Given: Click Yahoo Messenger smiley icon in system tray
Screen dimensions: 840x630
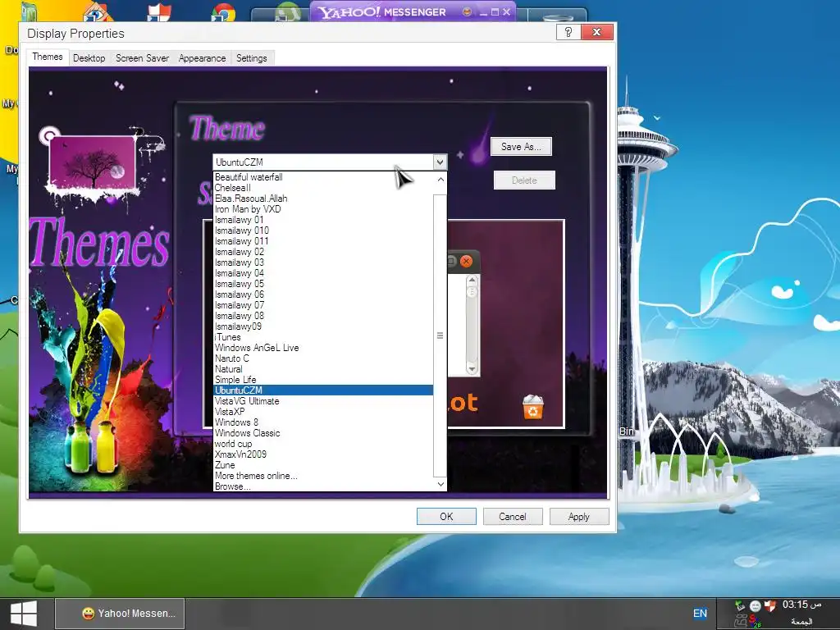Looking at the screenshot, I should pos(755,606).
